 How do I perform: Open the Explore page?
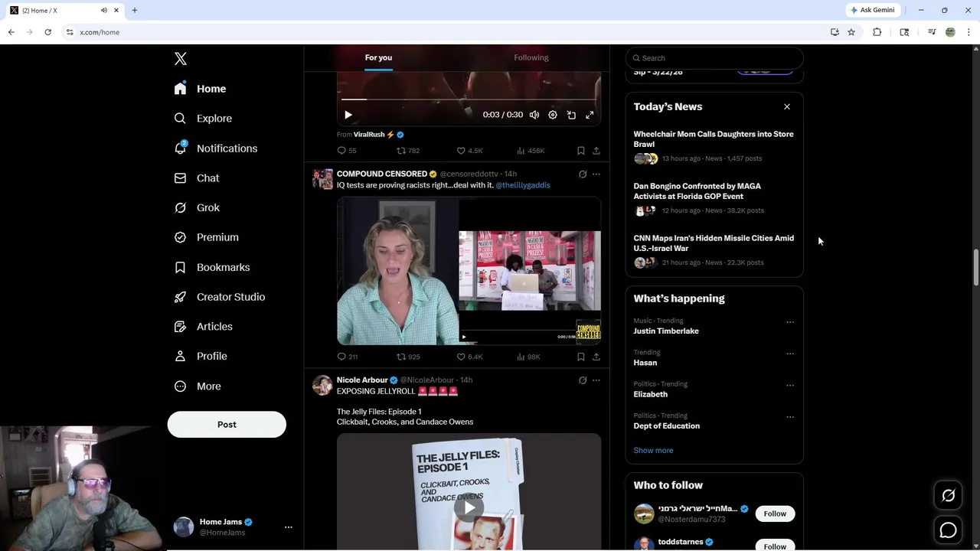point(203,119)
